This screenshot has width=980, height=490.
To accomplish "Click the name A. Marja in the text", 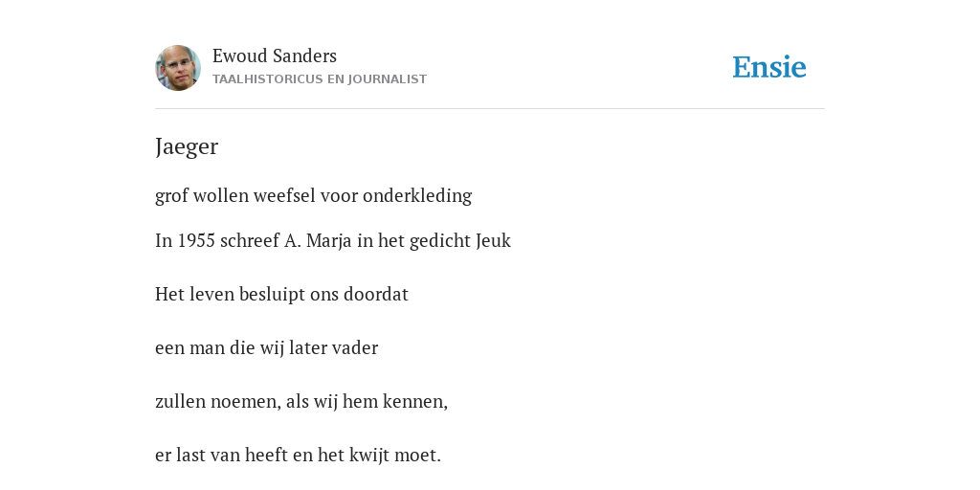I will [x=318, y=240].
